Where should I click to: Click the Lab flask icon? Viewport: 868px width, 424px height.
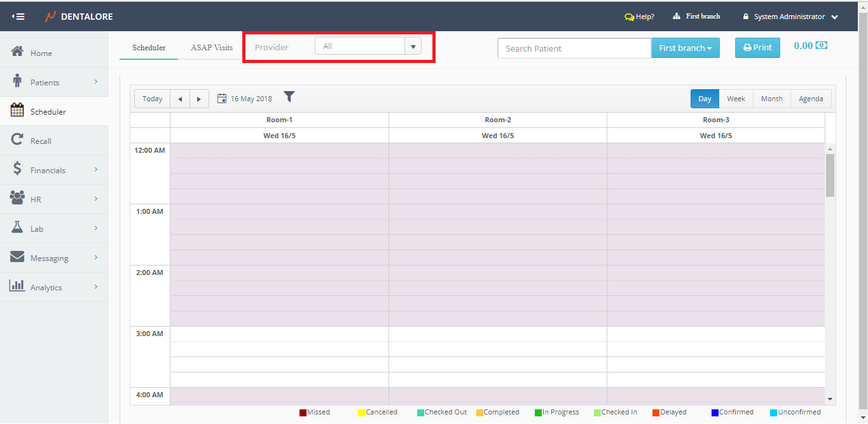click(x=18, y=227)
